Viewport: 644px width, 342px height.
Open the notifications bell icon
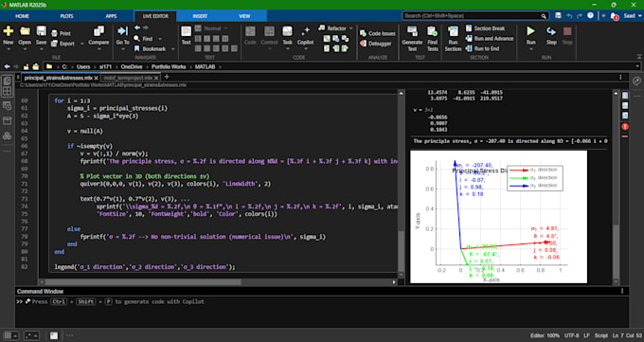click(x=614, y=16)
